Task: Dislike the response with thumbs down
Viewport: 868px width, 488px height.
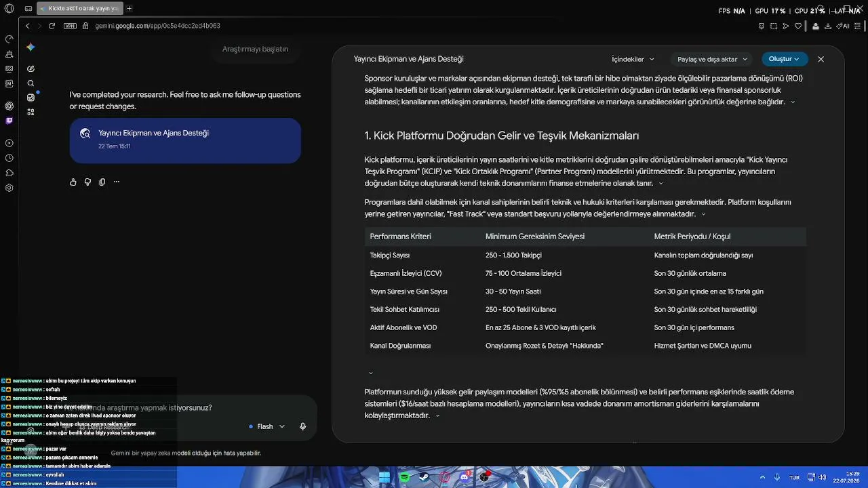Action: 87,182
